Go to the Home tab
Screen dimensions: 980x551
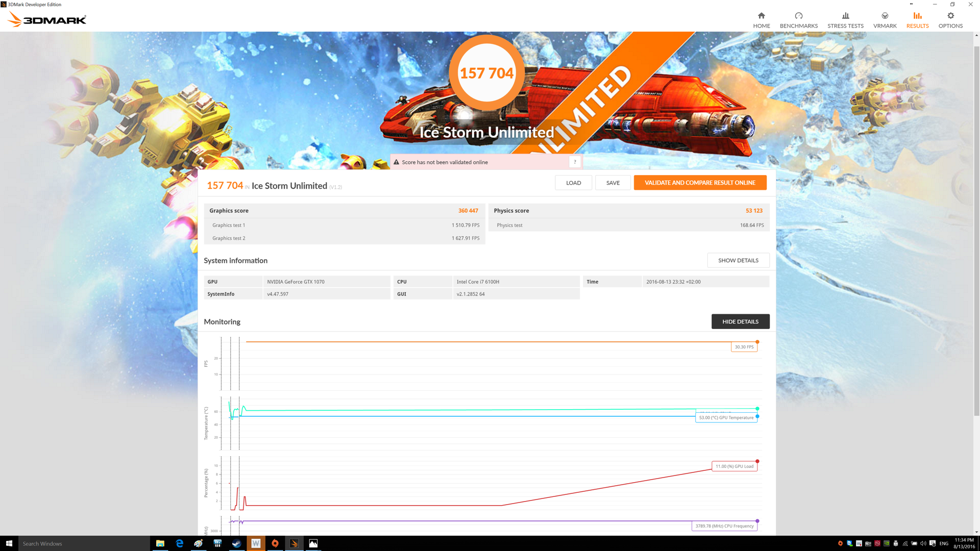coord(761,20)
